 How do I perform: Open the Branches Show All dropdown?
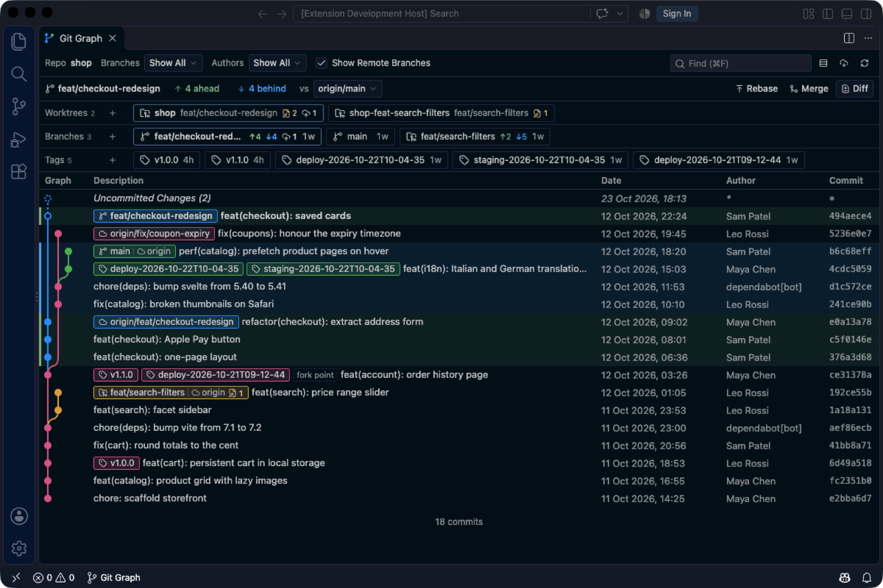pos(173,63)
